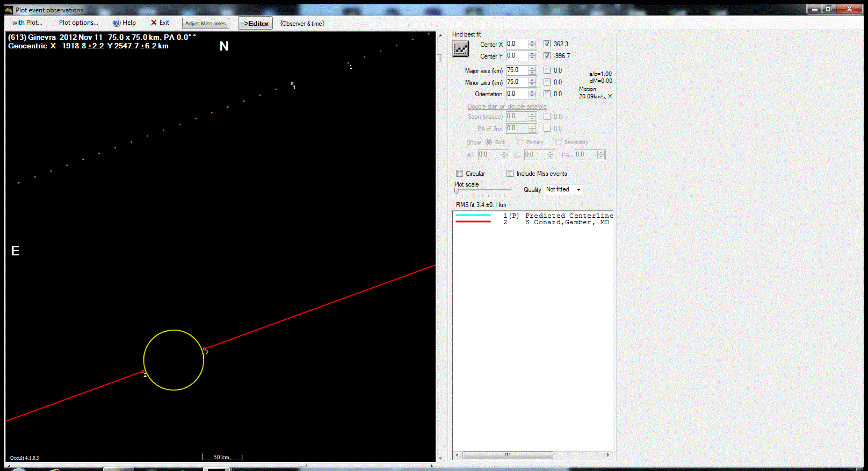868x471 pixels.
Task: Click the Major axis (km) input field
Action: click(x=517, y=70)
